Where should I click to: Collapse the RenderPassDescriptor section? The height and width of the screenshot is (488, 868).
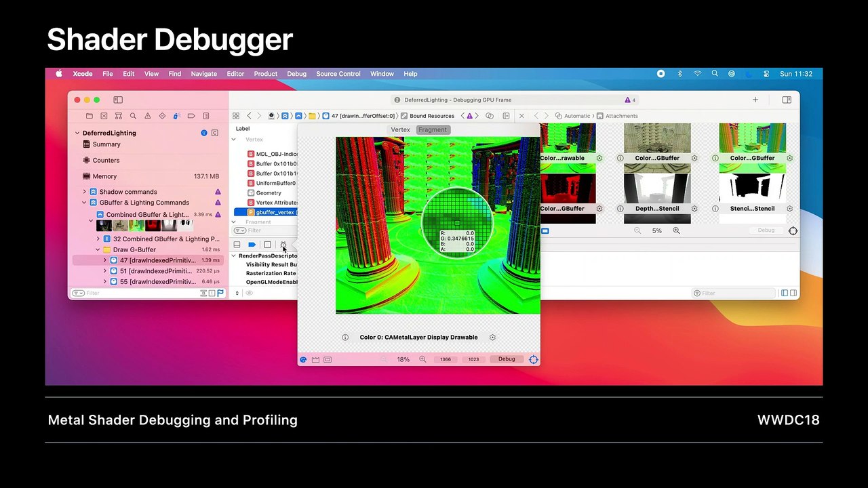pyautogui.click(x=233, y=256)
